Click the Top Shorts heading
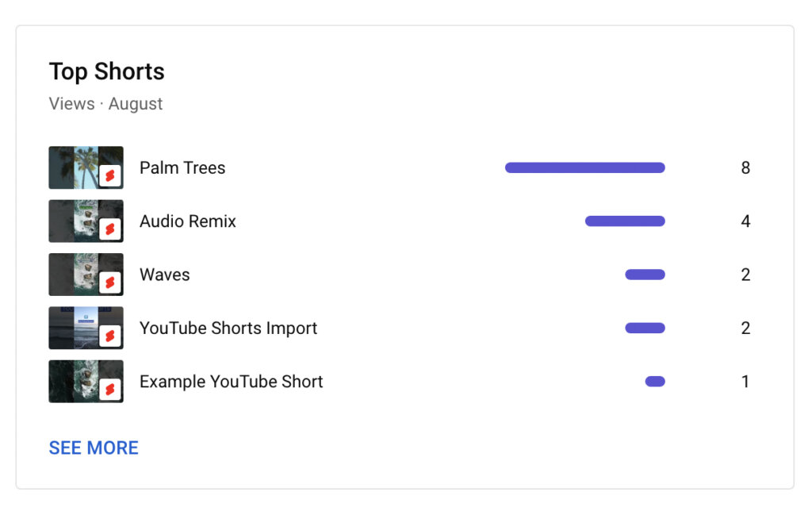812x511 pixels. [107, 71]
